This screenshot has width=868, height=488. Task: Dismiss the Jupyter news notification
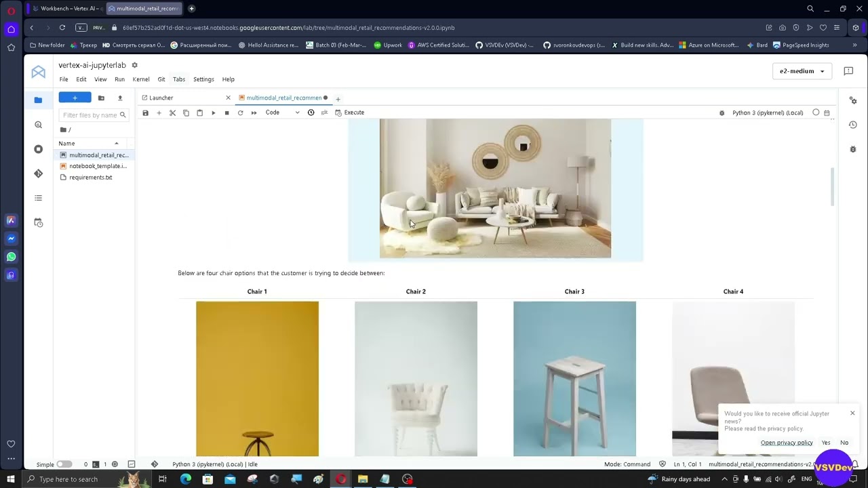pos(852,413)
